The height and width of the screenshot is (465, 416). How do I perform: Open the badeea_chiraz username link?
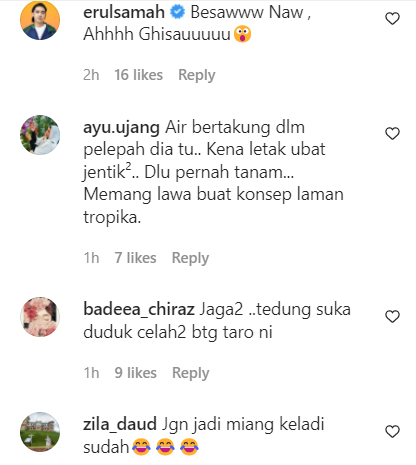[139, 310]
